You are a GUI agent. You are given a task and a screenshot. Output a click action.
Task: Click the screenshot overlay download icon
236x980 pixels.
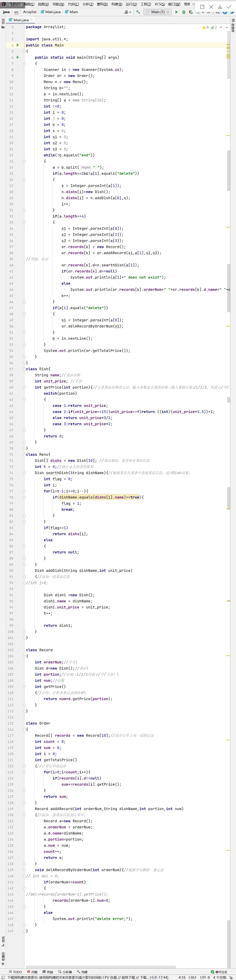[220, 6]
